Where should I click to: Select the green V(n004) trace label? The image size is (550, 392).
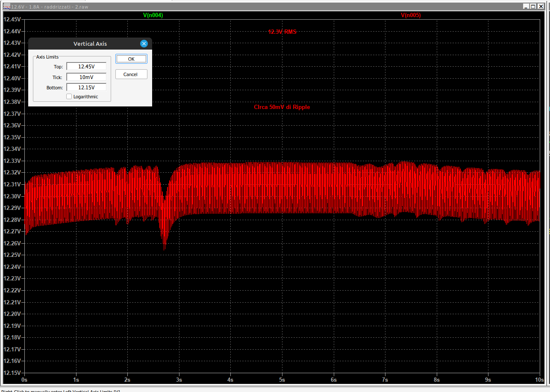click(153, 15)
